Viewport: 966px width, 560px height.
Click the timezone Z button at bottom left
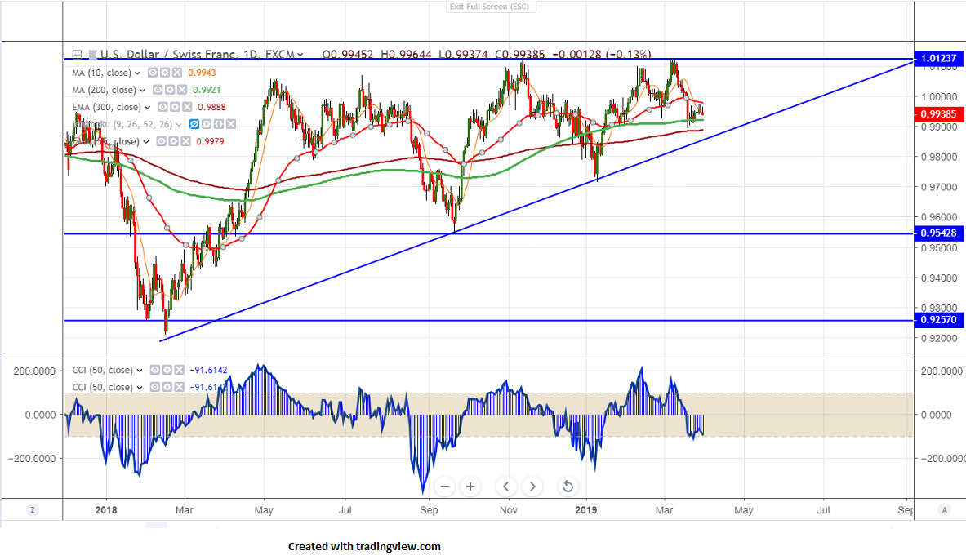pyautogui.click(x=33, y=510)
